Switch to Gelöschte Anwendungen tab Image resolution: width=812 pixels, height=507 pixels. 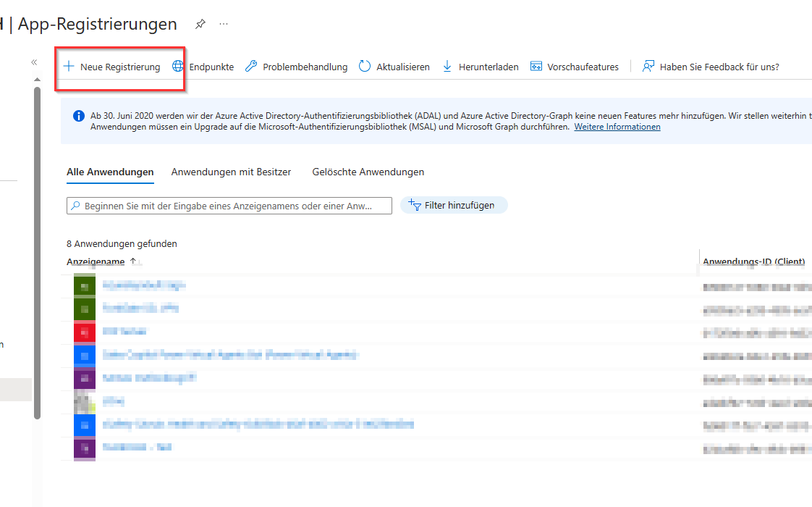coord(368,172)
